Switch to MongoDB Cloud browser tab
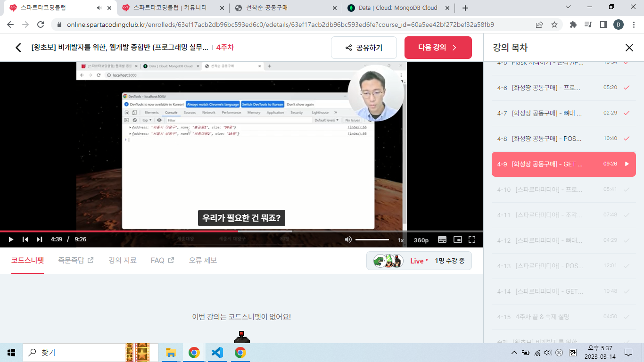 398,8
